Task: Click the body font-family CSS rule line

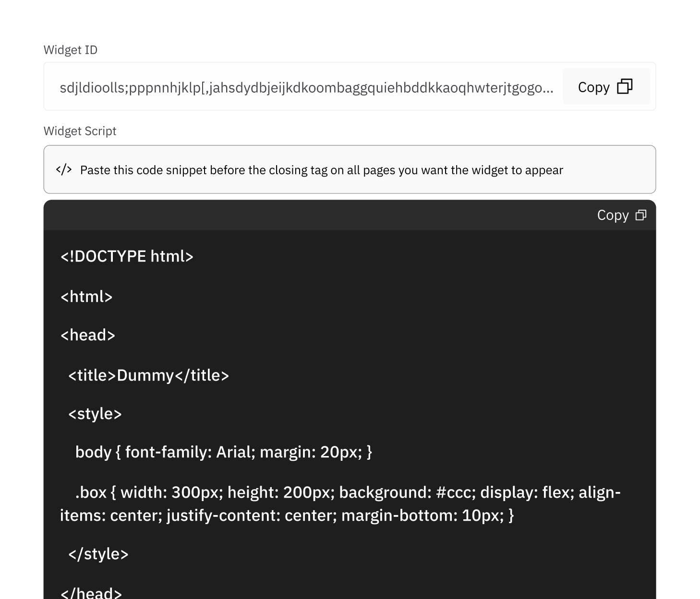Action: point(224,452)
